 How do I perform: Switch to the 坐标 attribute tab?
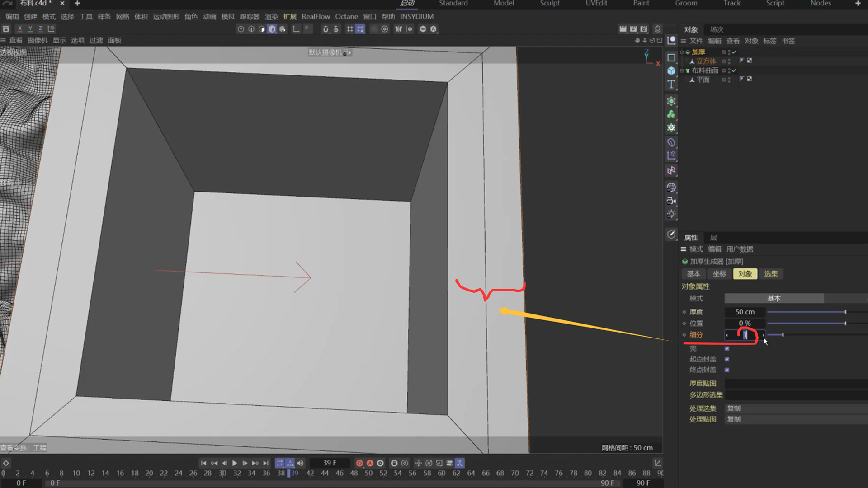(719, 274)
